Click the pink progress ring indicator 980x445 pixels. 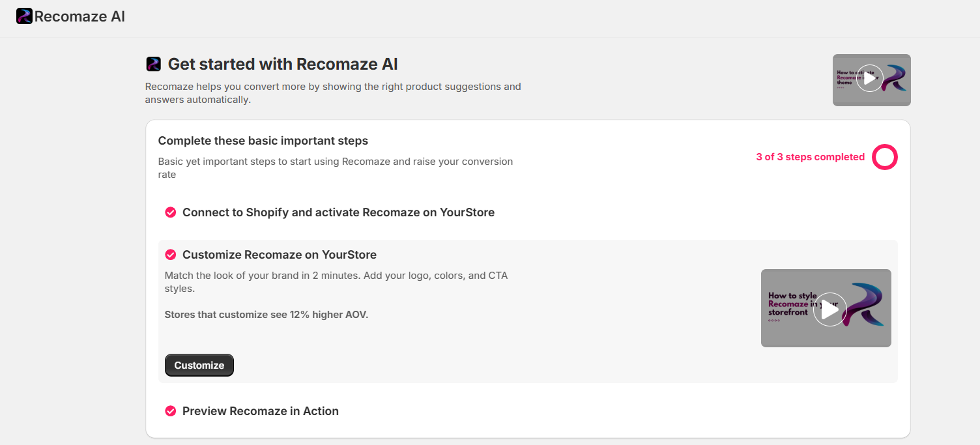885,157
